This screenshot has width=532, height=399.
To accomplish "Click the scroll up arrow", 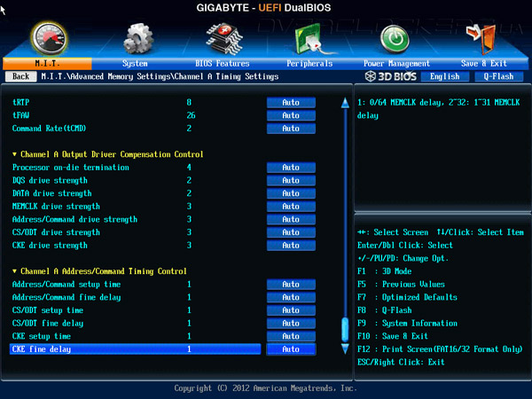I will [345, 103].
